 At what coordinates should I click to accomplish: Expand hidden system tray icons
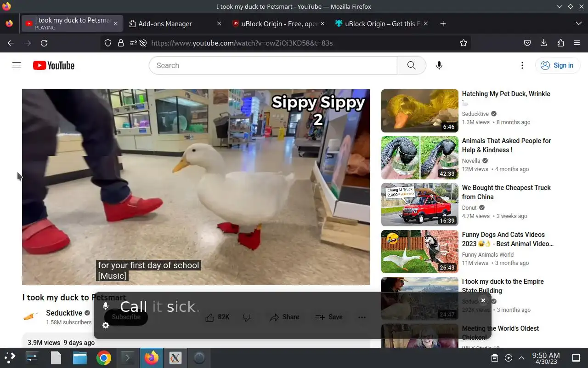point(521,358)
